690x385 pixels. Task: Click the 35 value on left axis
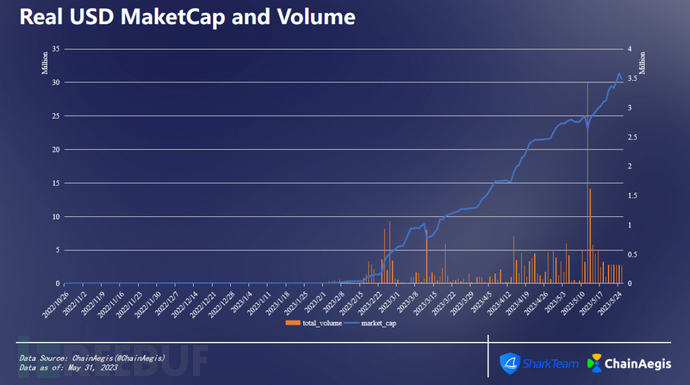(x=56, y=49)
